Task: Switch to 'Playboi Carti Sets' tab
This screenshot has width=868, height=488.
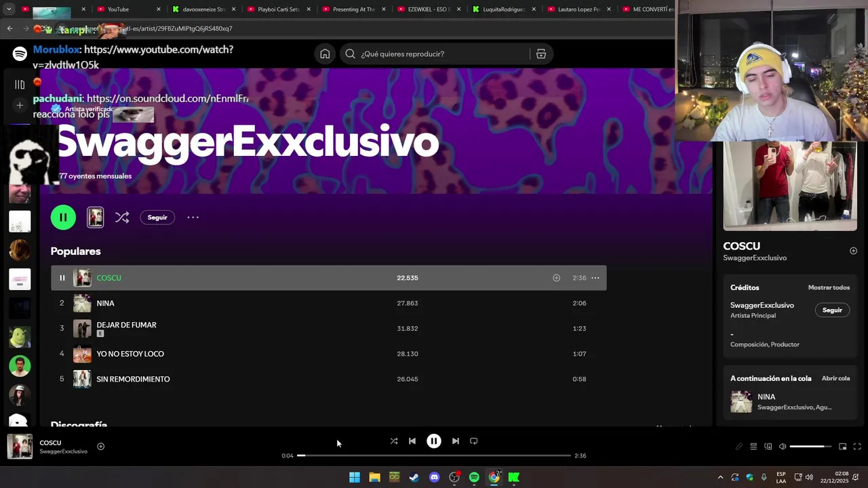Action: [x=278, y=9]
